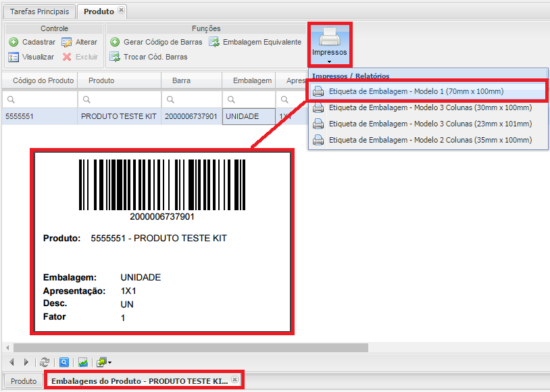This screenshot has height=392, width=550.
Task: Click the scrollbar left arrow
Action: pos(7,348)
